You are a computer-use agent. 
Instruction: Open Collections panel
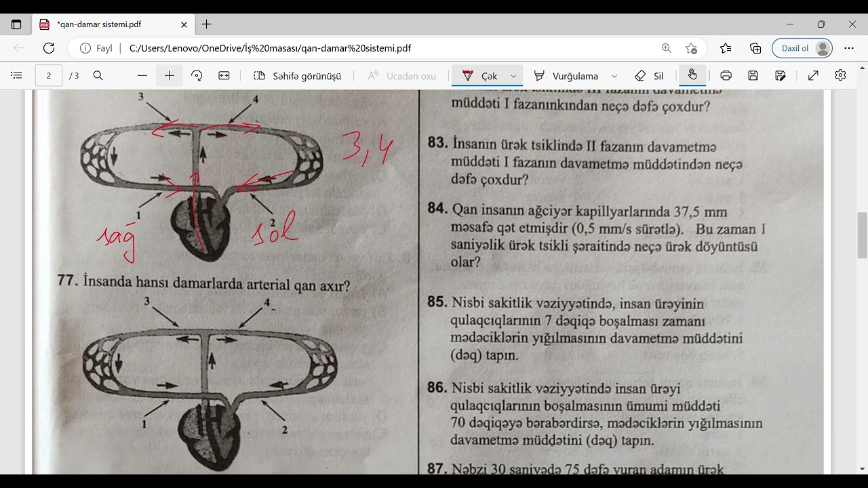point(755,48)
